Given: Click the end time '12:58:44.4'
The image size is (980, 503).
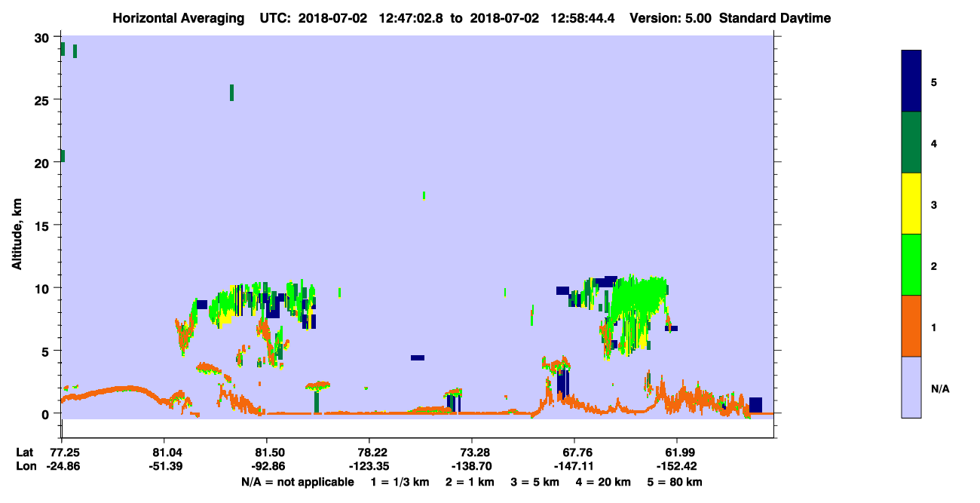Looking at the screenshot, I should (x=582, y=17).
